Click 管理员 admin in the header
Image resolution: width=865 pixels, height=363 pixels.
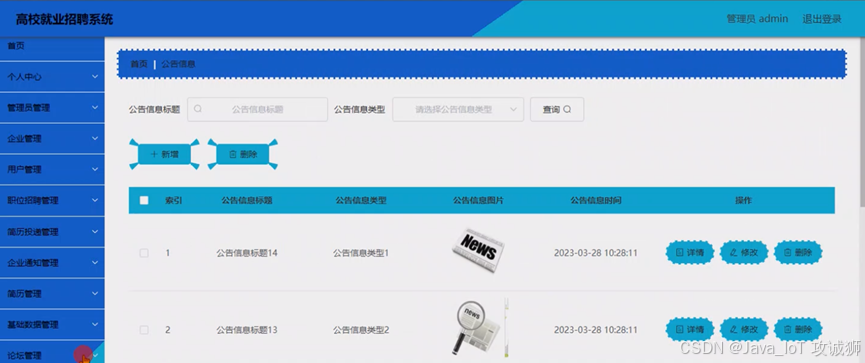757,19
